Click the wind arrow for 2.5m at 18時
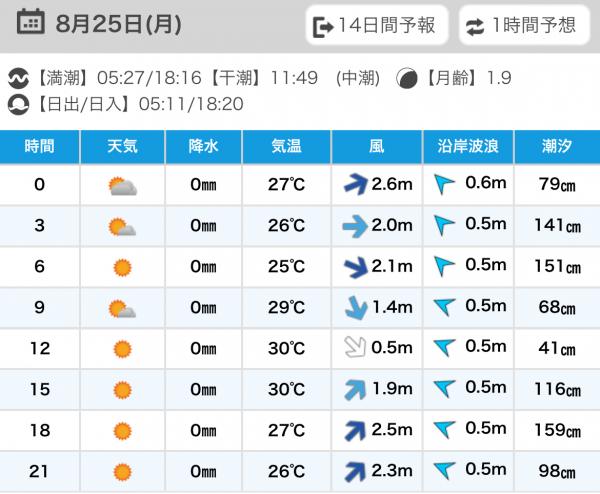The height and width of the screenshot is (494, 600). click(x=355, y=430)
